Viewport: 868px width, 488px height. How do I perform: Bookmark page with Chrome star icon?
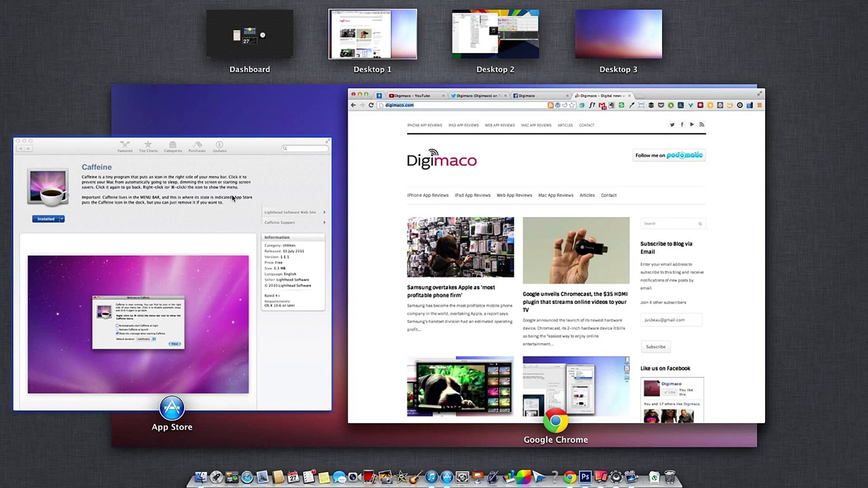pyautogui.click(x=572, y=105)
